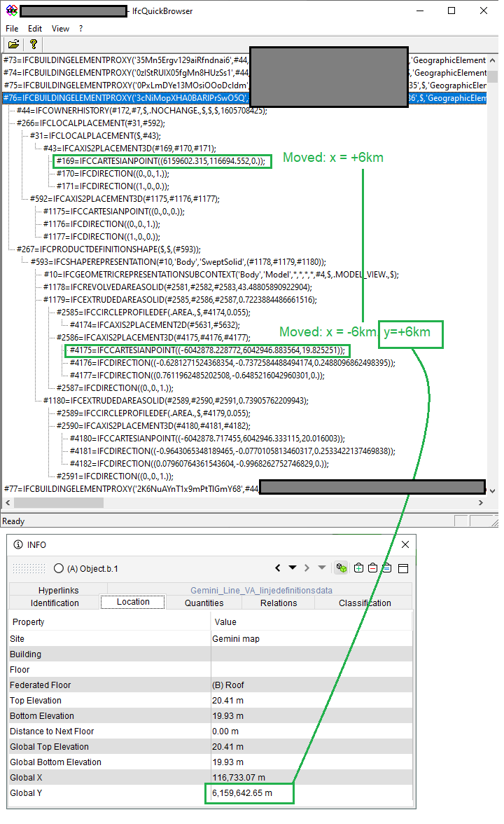The width and height of the screenshot is (504, 824).
Task: Click the Top Elevation property row
Action: pyautogui.click(x=211, y=701)
